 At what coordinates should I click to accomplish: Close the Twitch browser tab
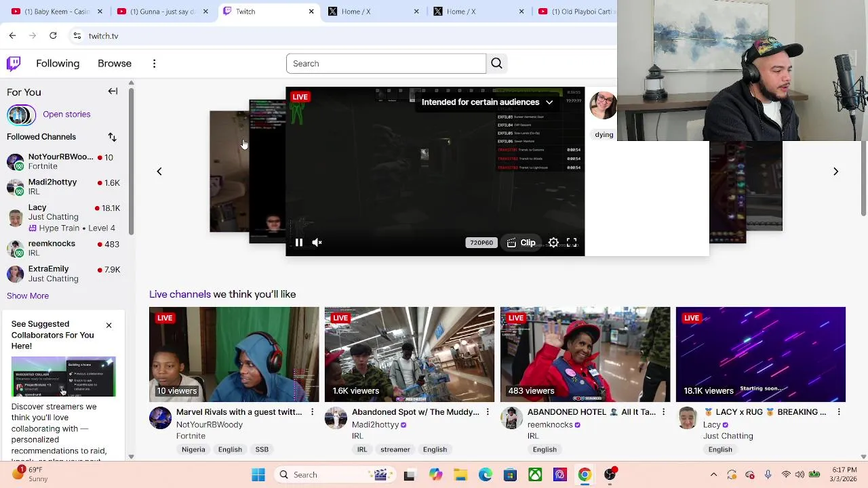tap(311, 12)
